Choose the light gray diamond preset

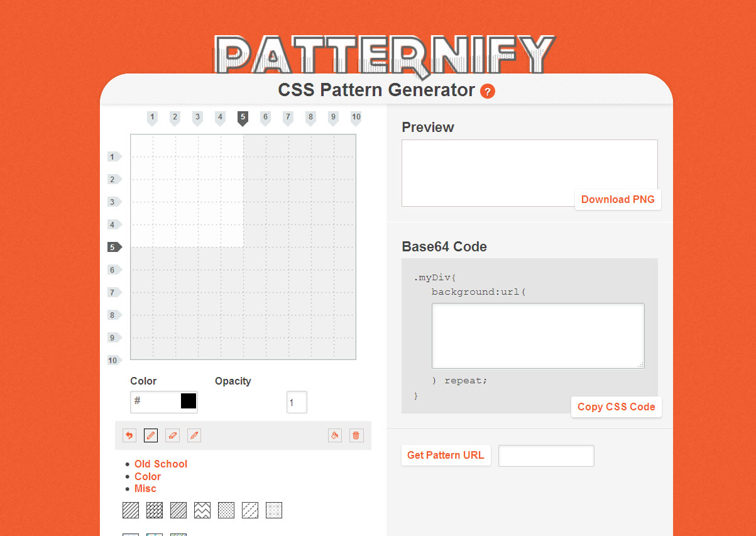(x=274, y=510)
